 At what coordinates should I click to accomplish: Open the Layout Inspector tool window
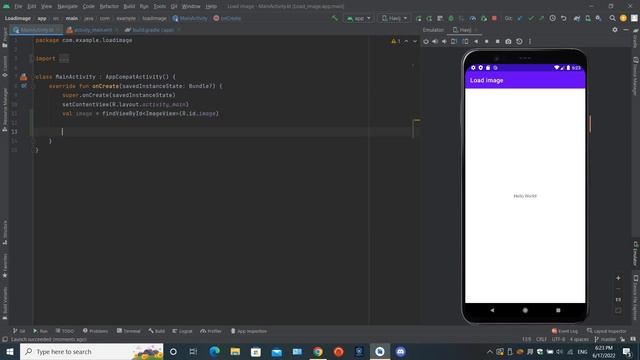click(607, 331)
